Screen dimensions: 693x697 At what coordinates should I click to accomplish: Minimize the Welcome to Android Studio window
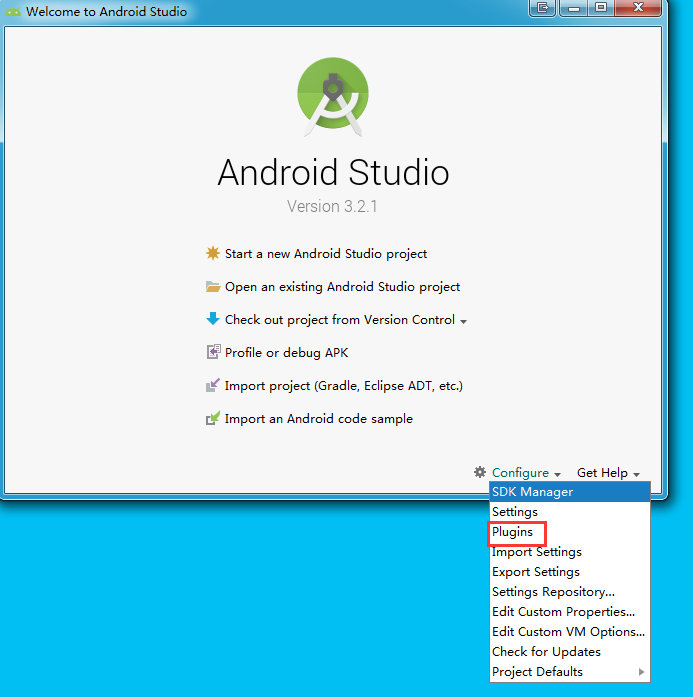[x=573, y=8]
